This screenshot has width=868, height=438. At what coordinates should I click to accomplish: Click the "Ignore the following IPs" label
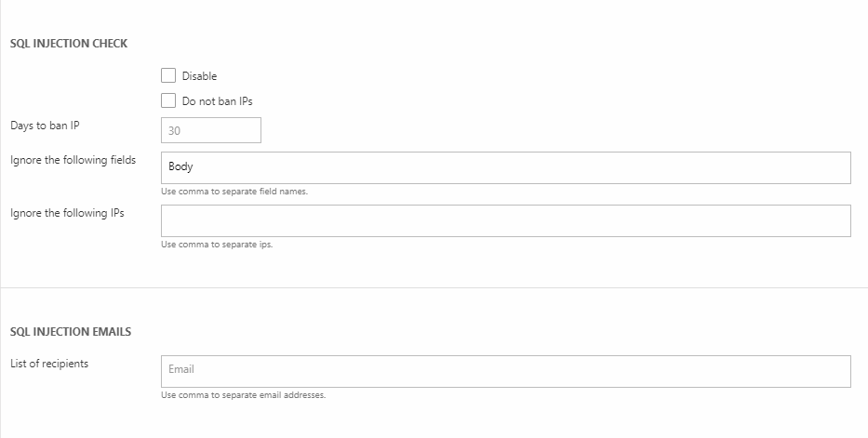click(67, 213)
